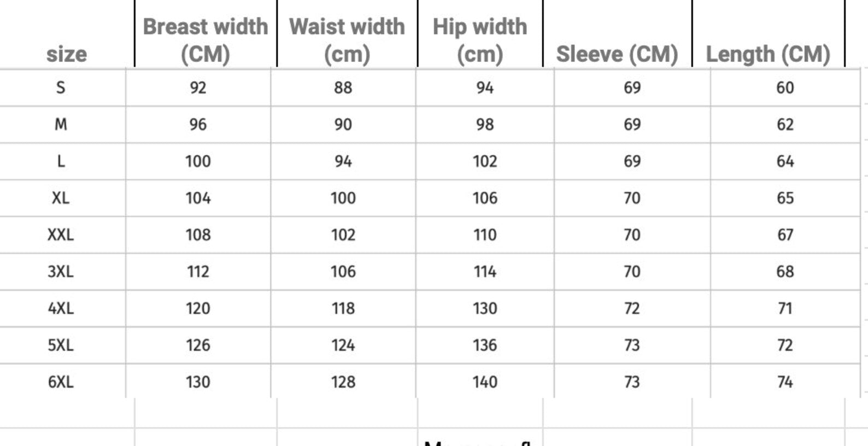Select length value 74 in 6XL row
This screenshot has height=446, width=868.
click(785, 382)
